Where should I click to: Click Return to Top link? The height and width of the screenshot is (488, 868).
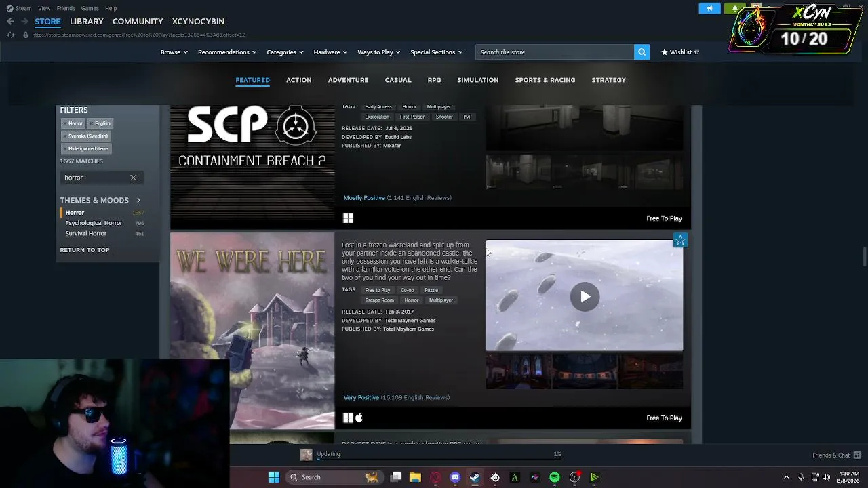click(x=85, y=250)
